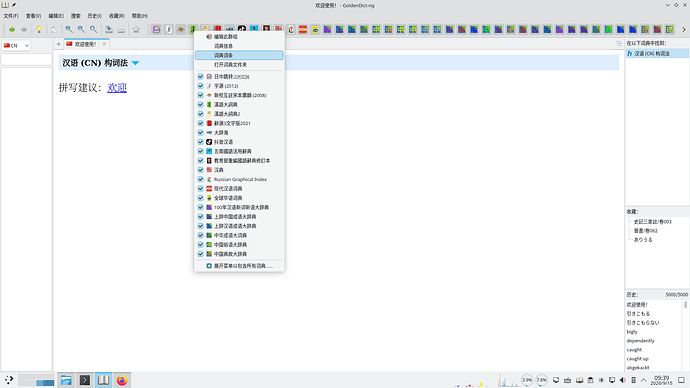Image resolution: width=690 pixels, height=388 pixels.
Task: Click the second magnifier zoom icon
Action: (81, 29)
